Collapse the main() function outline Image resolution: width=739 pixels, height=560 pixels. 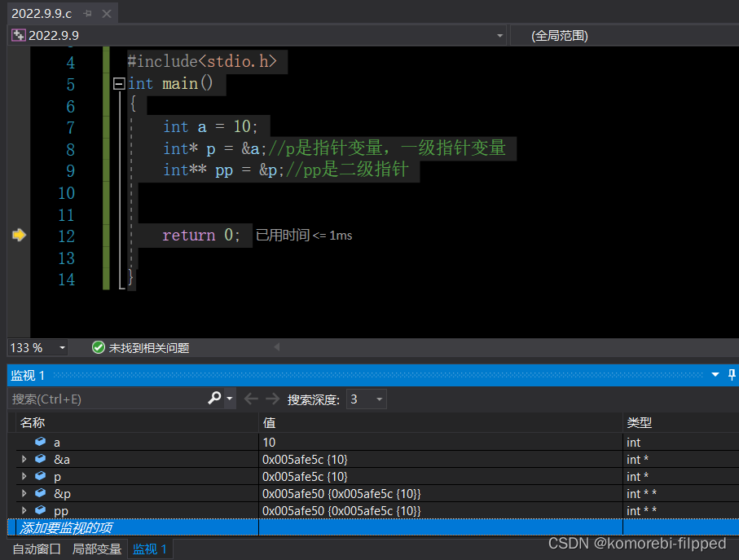tap(119, 84)
